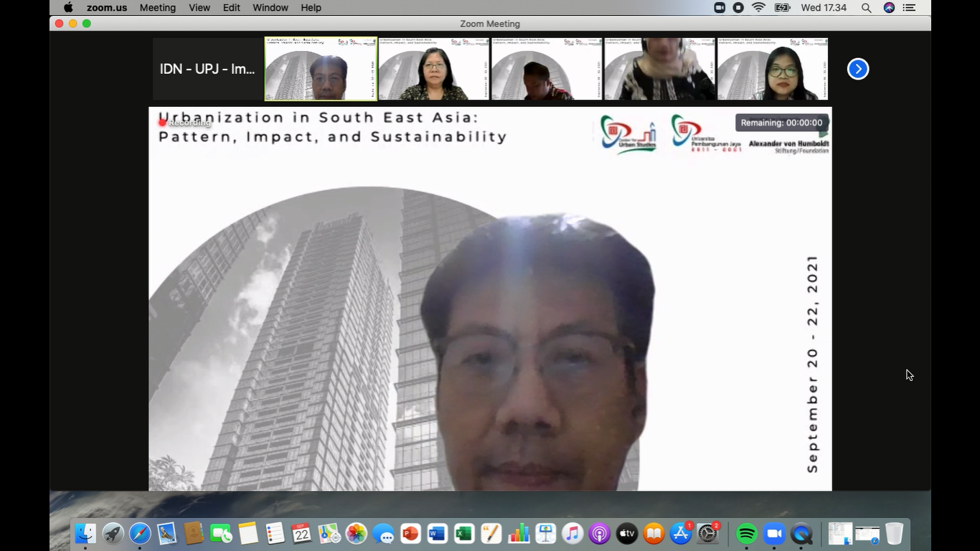This screenshot has width=980, height=551.
Task: Open Finder from the dock
Action: click(85, 533)
